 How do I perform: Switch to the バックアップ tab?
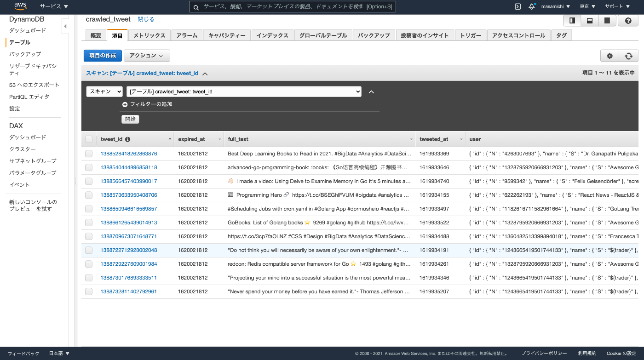(x=374, y=35)
